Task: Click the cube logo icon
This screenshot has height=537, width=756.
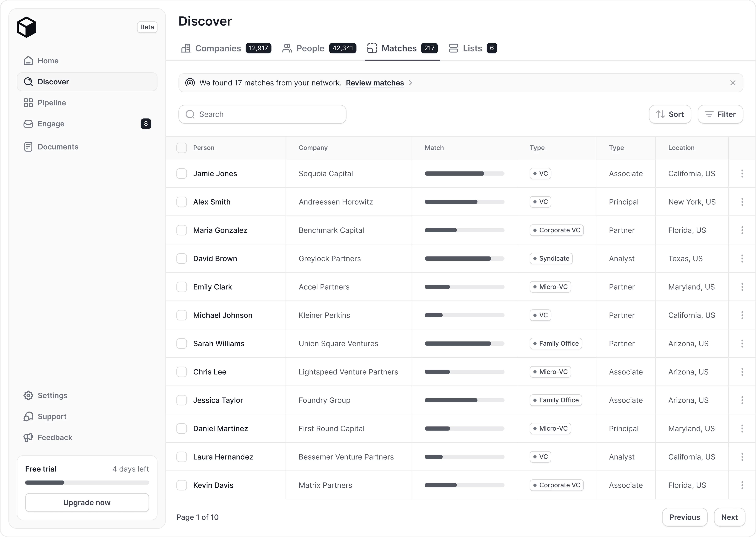Action: [26, 27]
